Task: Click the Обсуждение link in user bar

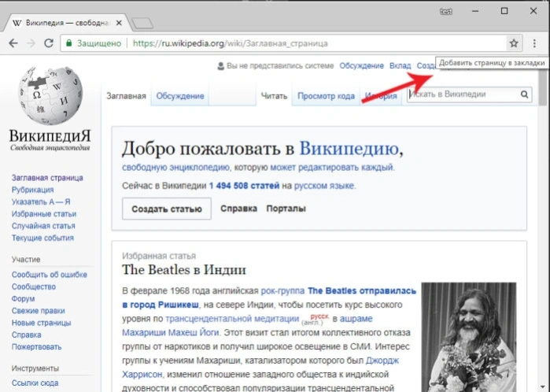Action: [361, 66]
